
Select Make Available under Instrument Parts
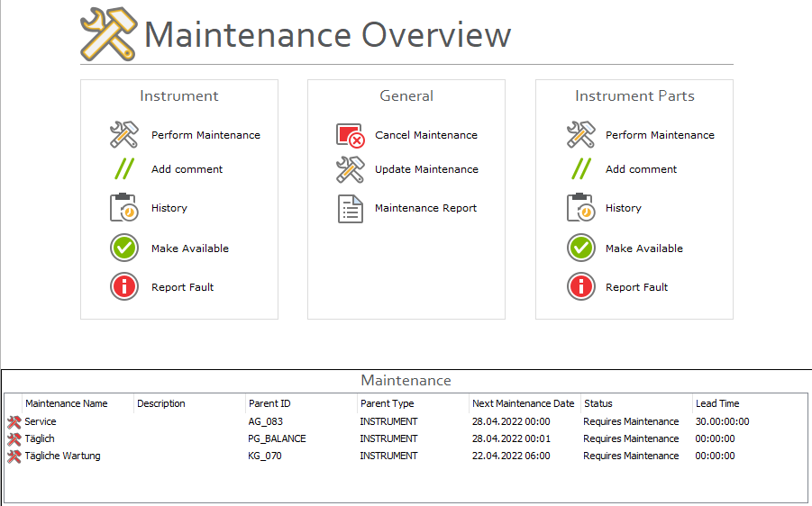tap(644, 248)
